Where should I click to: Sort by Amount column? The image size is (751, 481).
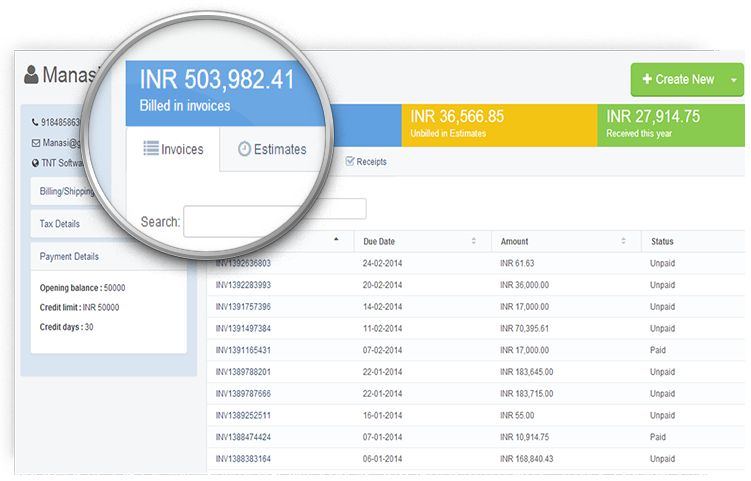click(567, 241)
